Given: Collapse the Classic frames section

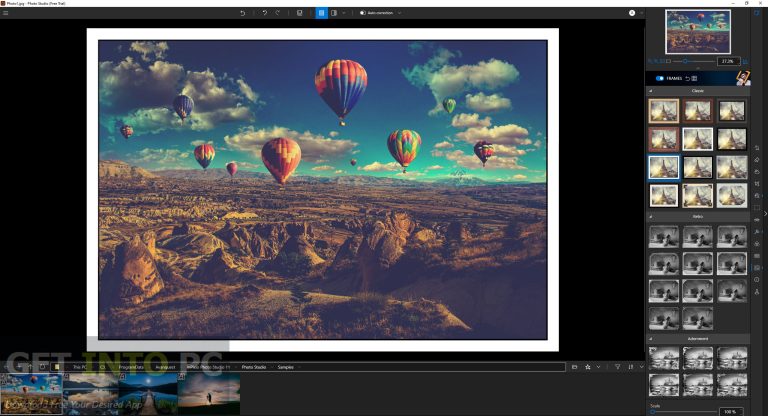Looking at the screenshot, I should coord(650,91).
